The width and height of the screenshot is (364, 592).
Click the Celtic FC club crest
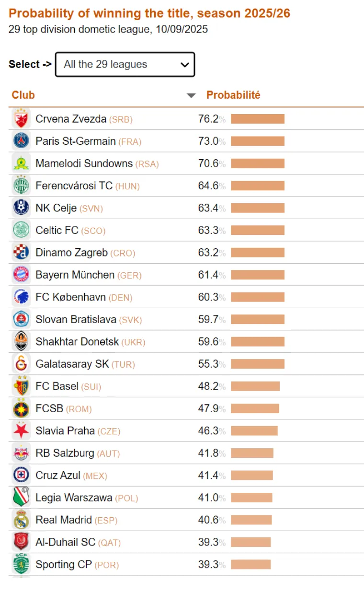tap(20, 230)
